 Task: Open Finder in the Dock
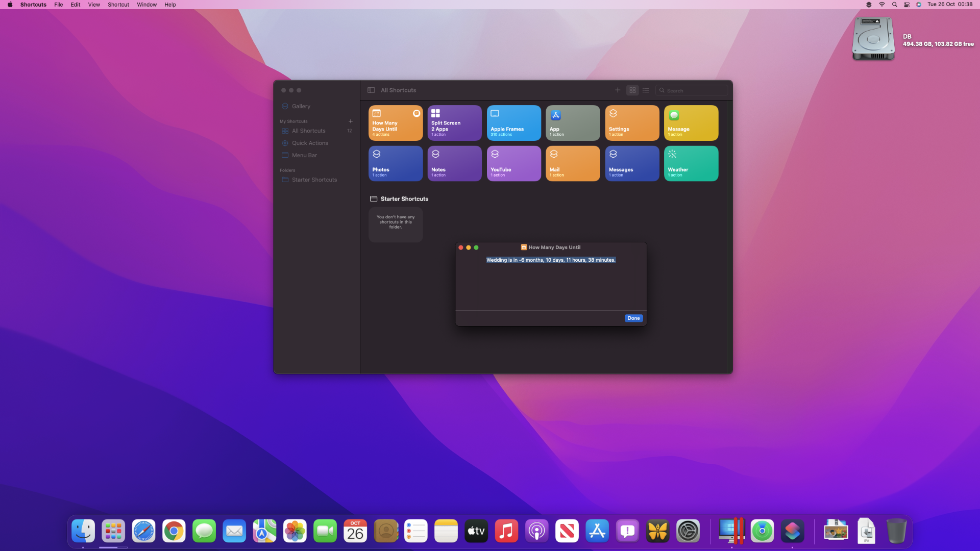click(x=84, y=532)
